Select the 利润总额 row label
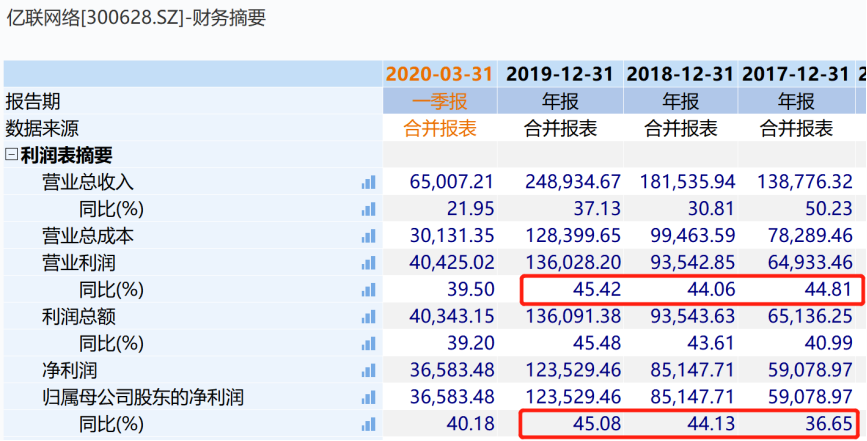 (x=79, y=317)
